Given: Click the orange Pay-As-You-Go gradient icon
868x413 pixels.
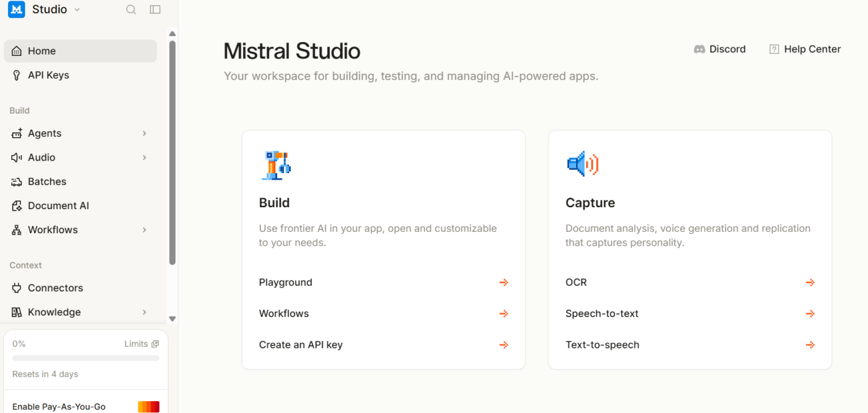Looking at the screenshot, I should click(x=149, y=407).
